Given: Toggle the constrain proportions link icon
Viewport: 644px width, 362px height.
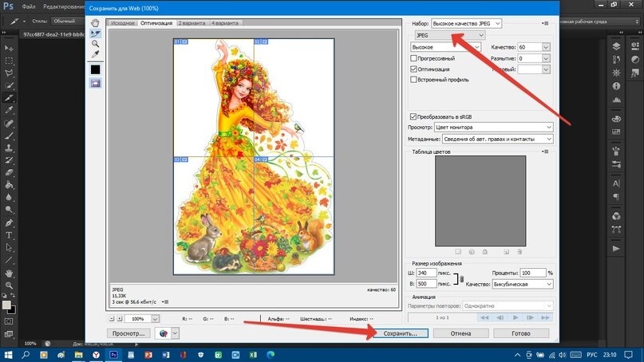Looking at the screenshot, I should (461, 279).
